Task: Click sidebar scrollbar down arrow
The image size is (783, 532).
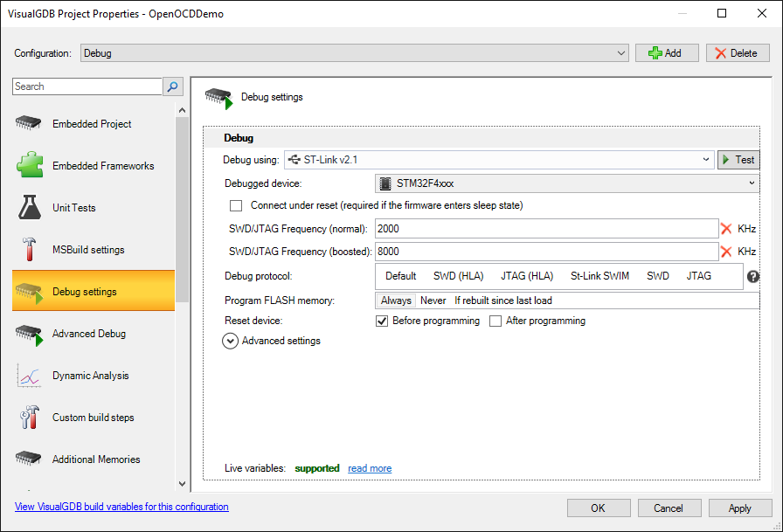Action: (x=183, y=484)
